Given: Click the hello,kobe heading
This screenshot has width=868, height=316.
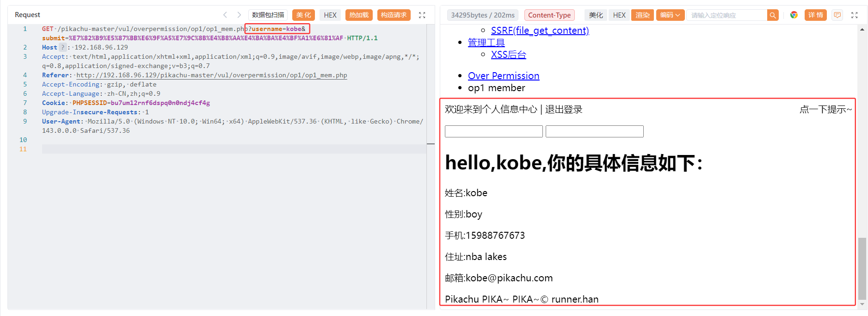Looking at the screenshot, I should (x=574, y=163).
